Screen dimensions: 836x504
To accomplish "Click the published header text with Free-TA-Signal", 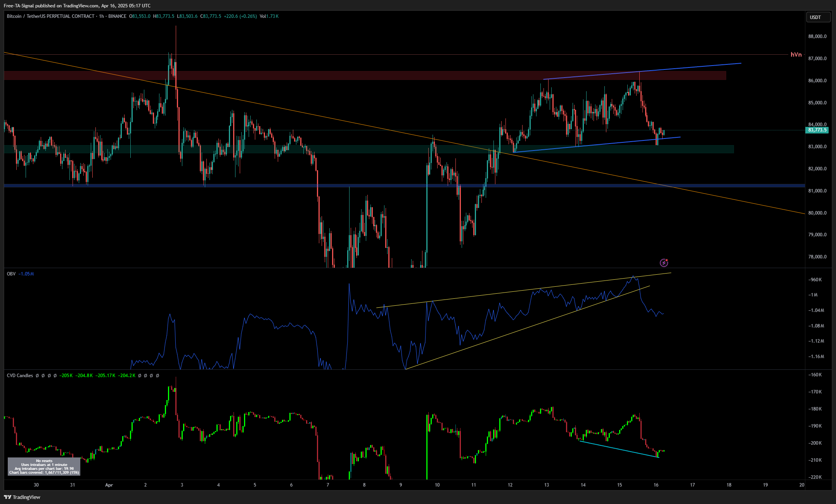I will pyautogui.click(x=77, y=6).
